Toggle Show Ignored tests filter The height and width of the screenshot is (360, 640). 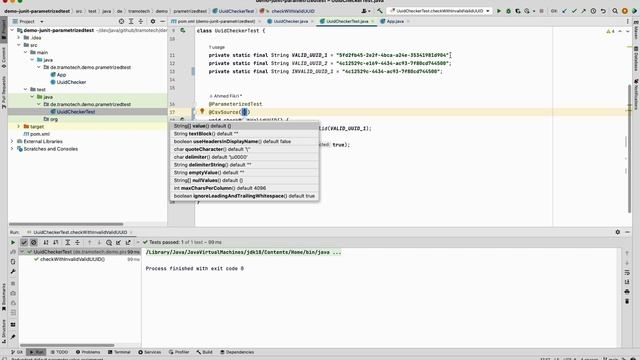[34, 242]
